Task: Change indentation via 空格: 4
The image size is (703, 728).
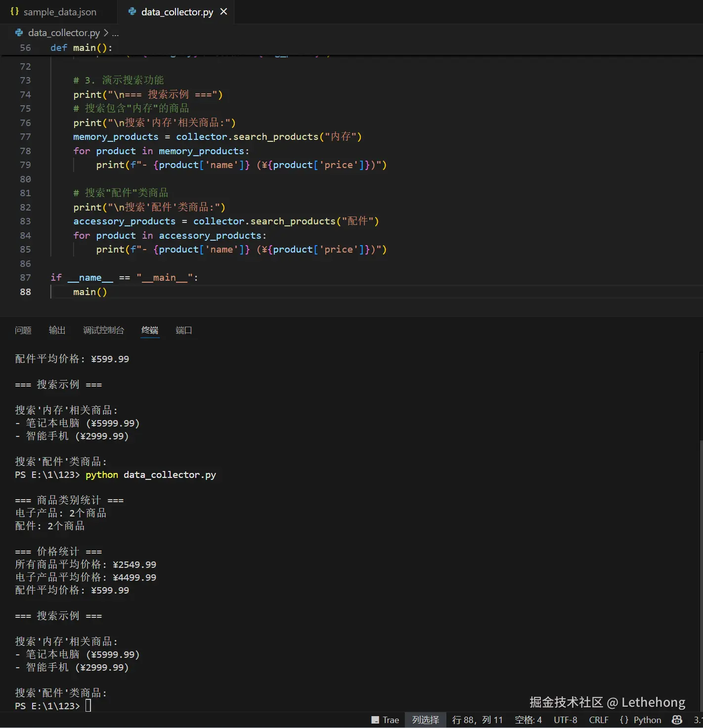Action: click(x=528, y=720)
